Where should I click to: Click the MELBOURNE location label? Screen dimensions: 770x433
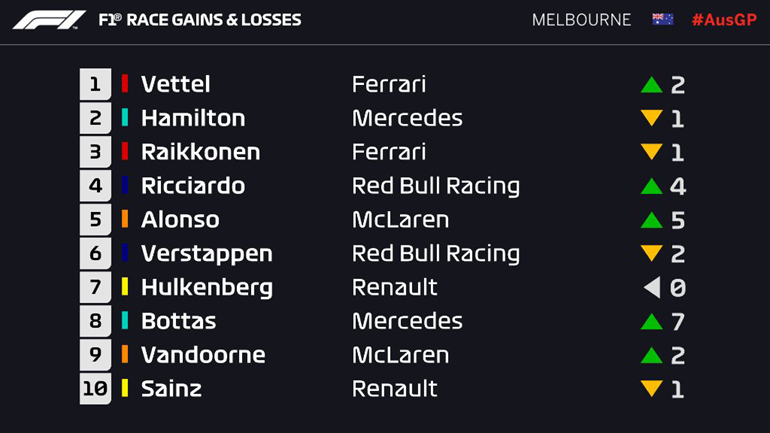(x=581, y=20)
